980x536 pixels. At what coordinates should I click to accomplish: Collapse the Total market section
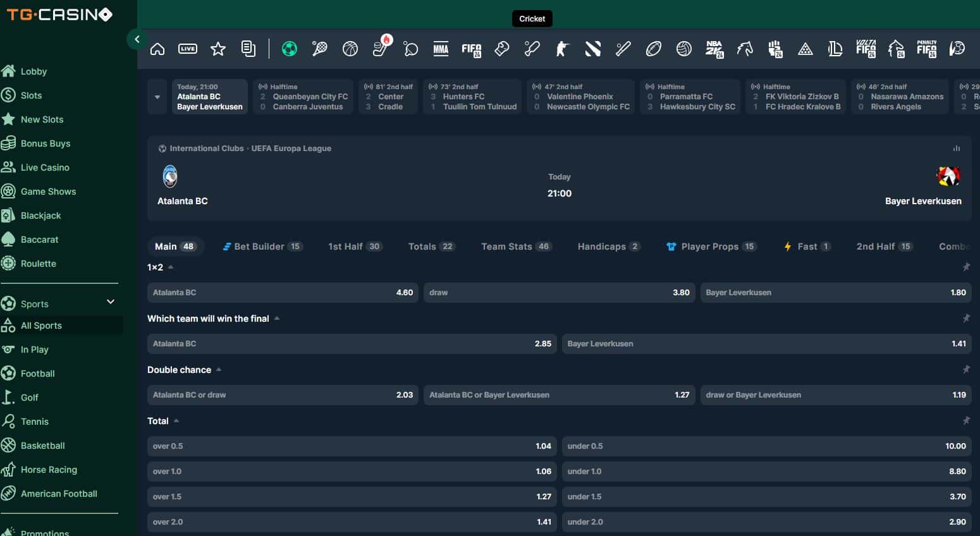coord(176,421)
